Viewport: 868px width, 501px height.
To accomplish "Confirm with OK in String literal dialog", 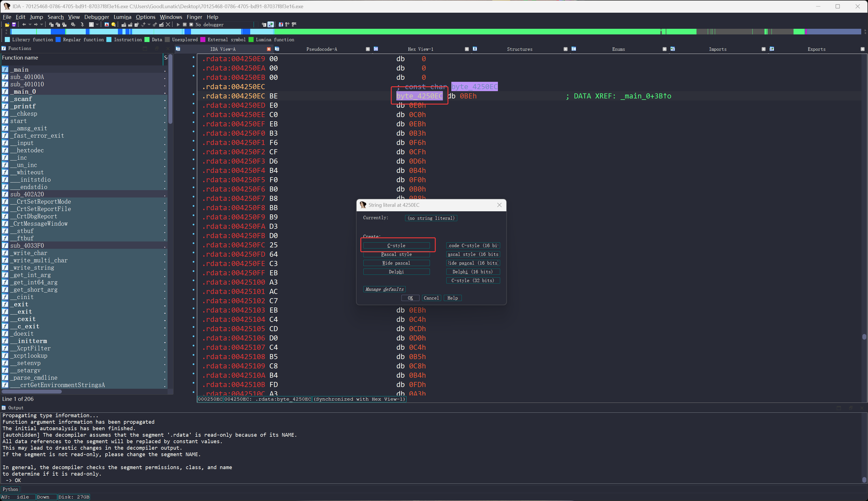I will click(x=410, y=298).
